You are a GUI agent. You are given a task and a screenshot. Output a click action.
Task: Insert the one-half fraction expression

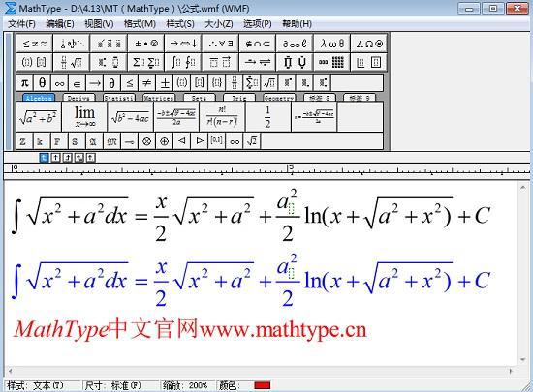(x=267, y=116)
